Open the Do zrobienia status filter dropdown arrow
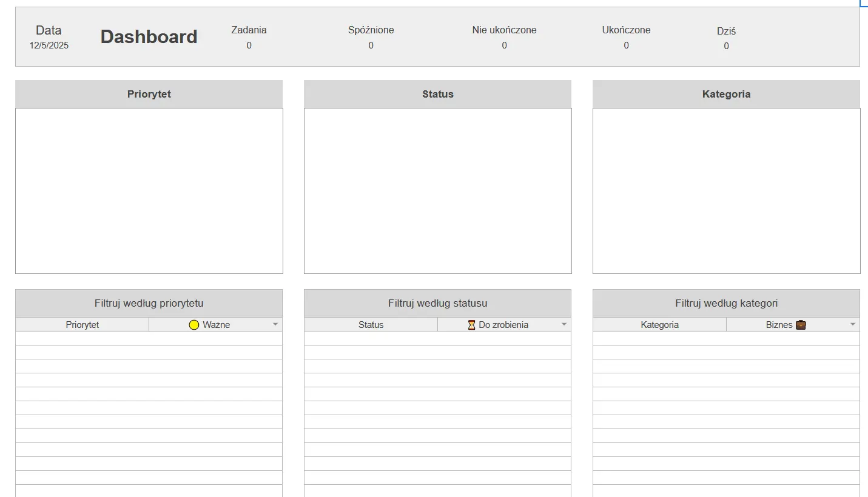 coord(565,324)
